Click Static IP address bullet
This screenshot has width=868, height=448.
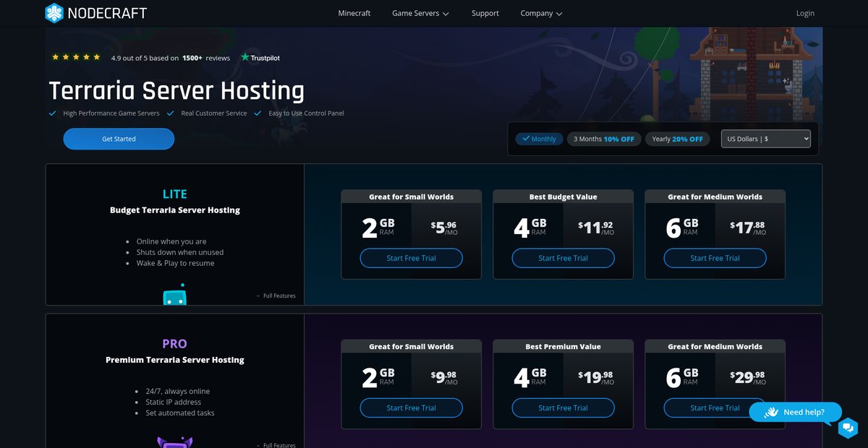tap(174, 402)
